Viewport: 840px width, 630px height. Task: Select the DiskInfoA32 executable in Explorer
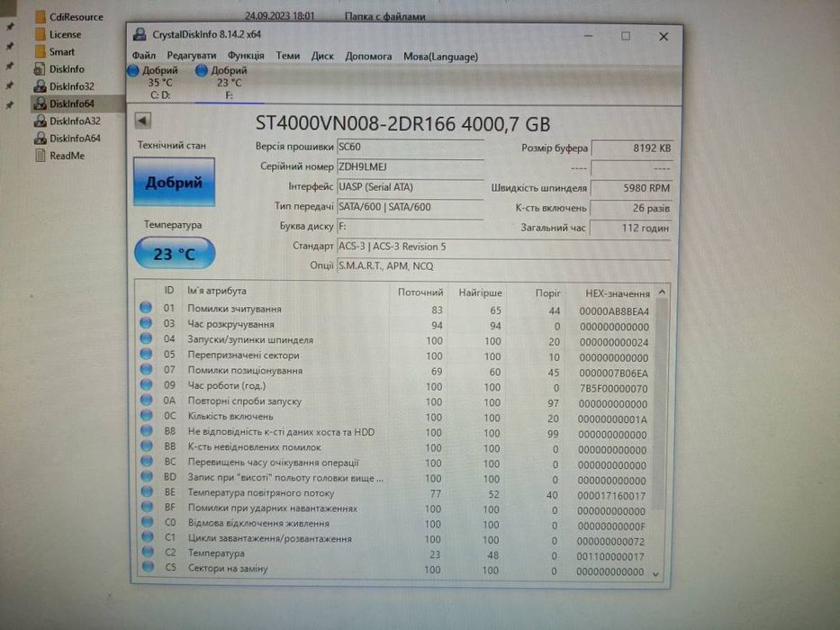(68, 121)
